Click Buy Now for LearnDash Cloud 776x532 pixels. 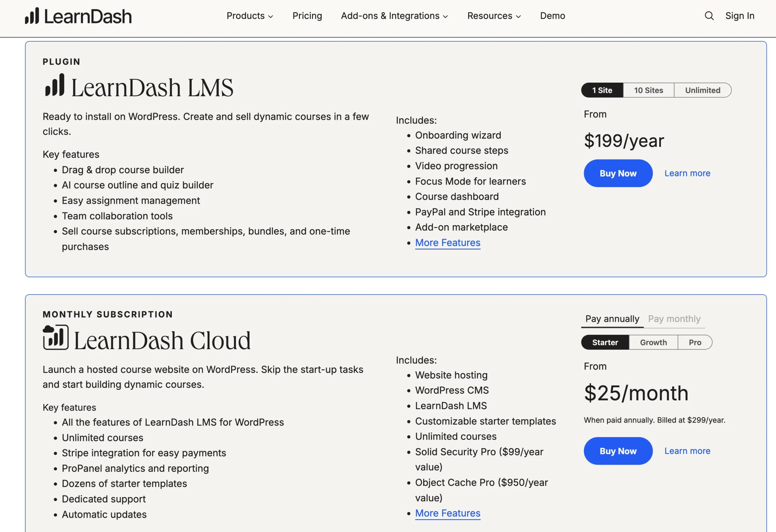[x=618, y=450]
